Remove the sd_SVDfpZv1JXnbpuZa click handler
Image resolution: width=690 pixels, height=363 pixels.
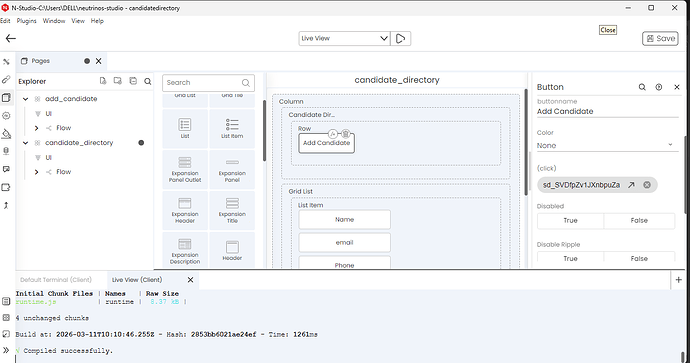tap(647, 185)
